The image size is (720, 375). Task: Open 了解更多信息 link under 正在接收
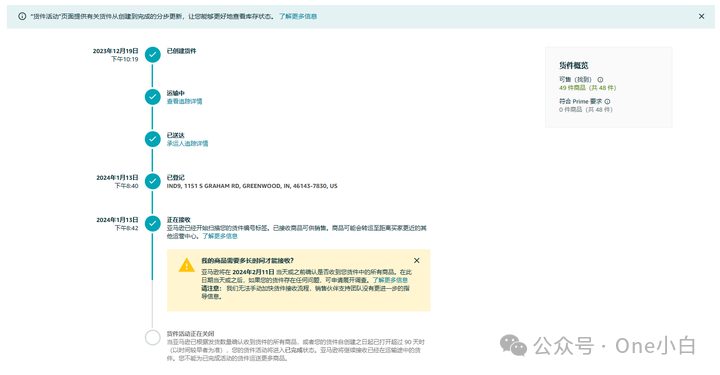(x=220, y=236)
